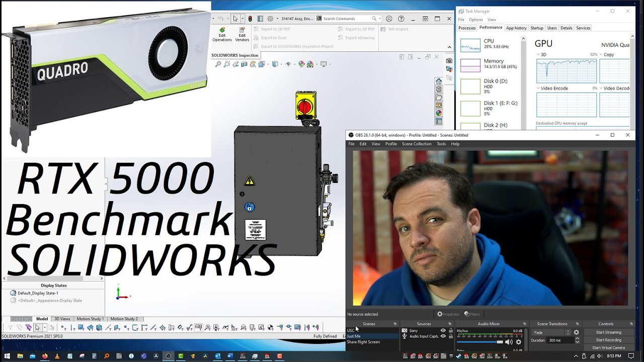Click the SOLIDWORKS Help question mark icon
This screenshot has height=362, width=644.
pos(401,19)
